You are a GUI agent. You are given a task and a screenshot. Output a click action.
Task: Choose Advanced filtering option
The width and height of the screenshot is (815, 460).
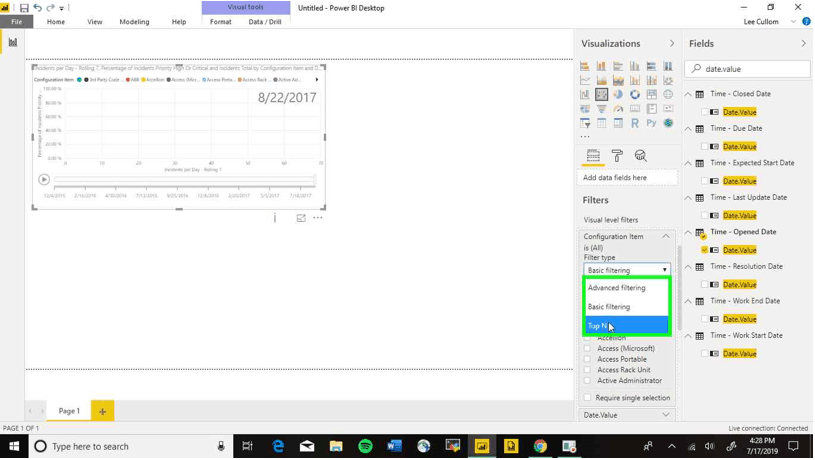tap(626, 287)
